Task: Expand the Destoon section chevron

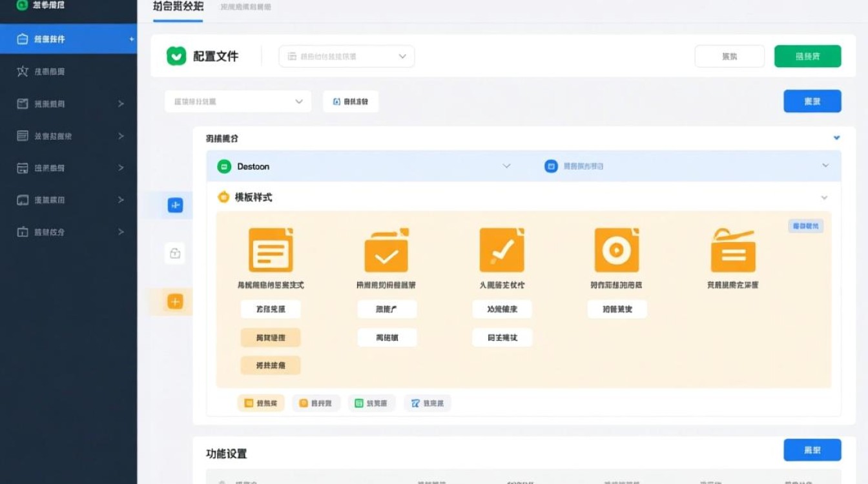Action: coord(508,166)
